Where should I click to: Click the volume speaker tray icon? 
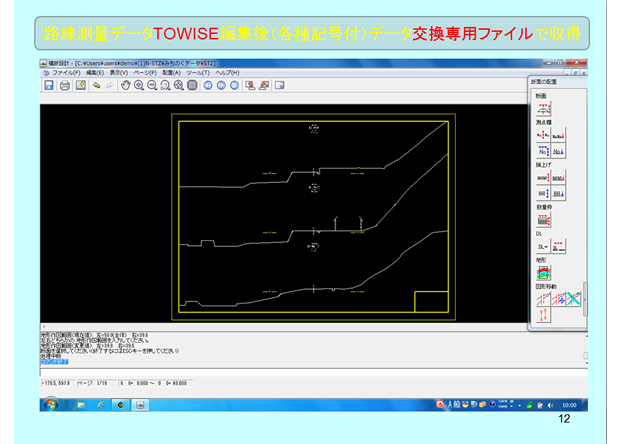[550, 405]
